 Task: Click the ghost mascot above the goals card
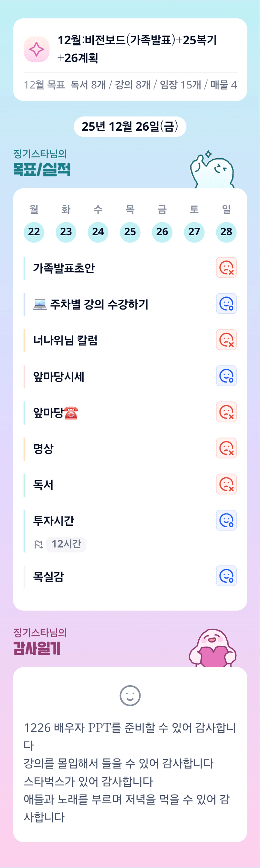(212, 171)
